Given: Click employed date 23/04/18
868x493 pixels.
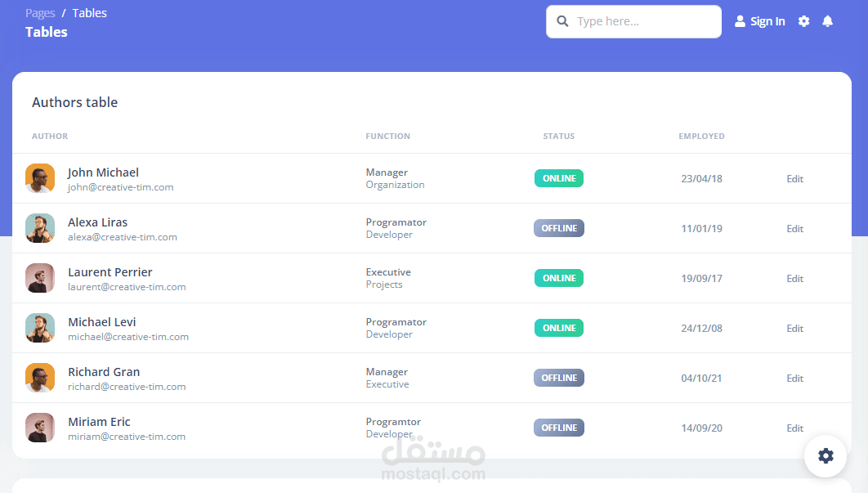Looking at the screenshot, I should (x=701, y=179).
